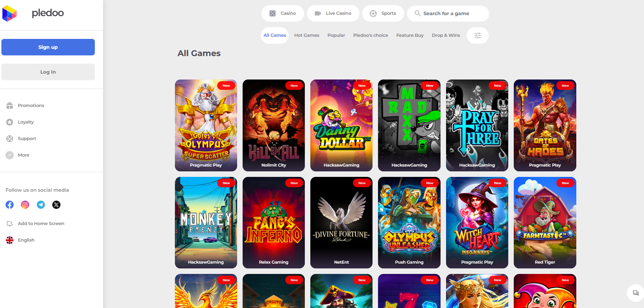
Task: Open the filter settings sliders icon
Action: 478,35
